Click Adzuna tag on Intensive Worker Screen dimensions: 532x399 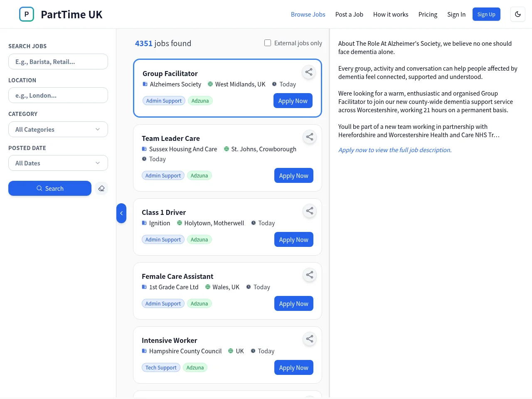(x=195, y=367)
